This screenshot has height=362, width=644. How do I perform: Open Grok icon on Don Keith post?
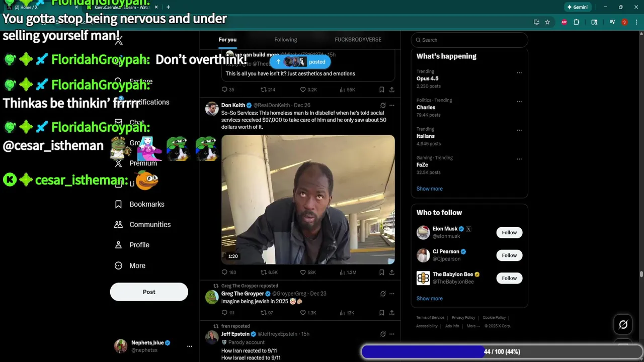click(383, 105)
